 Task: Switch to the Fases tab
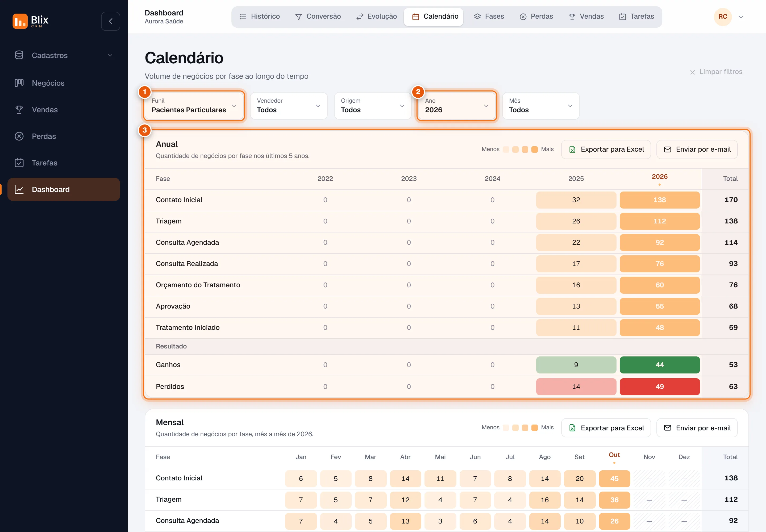pos(489,17)
